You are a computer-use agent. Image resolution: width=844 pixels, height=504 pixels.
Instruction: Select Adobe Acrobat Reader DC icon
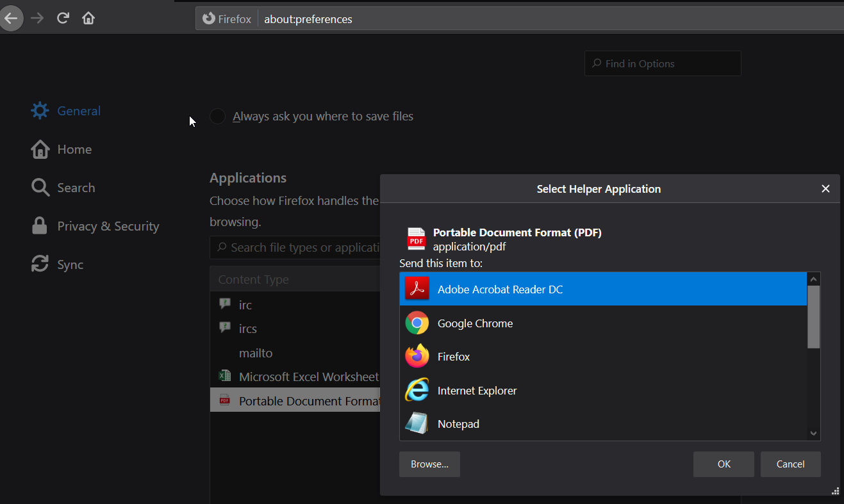pyautogui.click(x=417, y=289)
